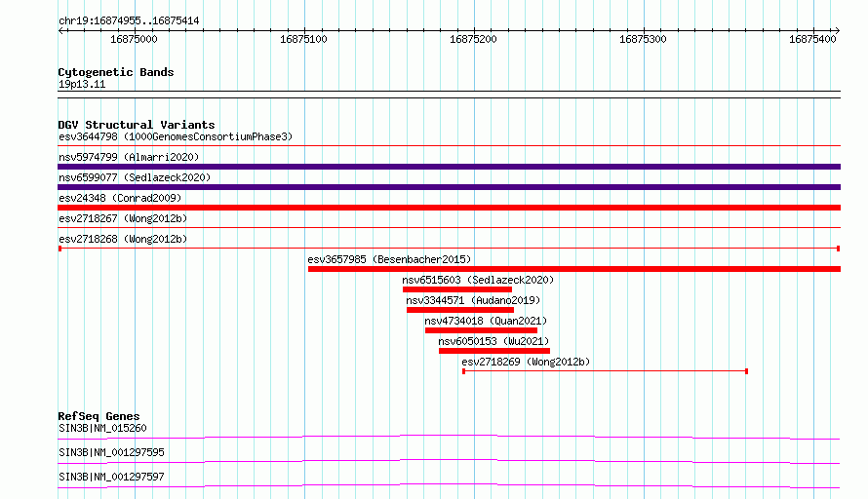
Task: Open the nsv6515603 Sedlazeck2020 variant label
Action: [478, 280]
